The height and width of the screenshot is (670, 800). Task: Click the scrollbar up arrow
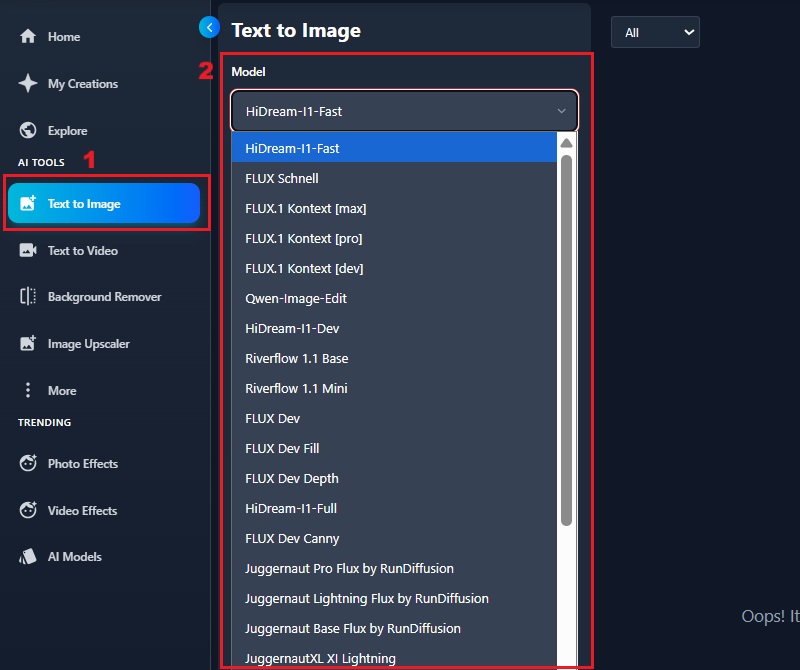tap(566, 143)
